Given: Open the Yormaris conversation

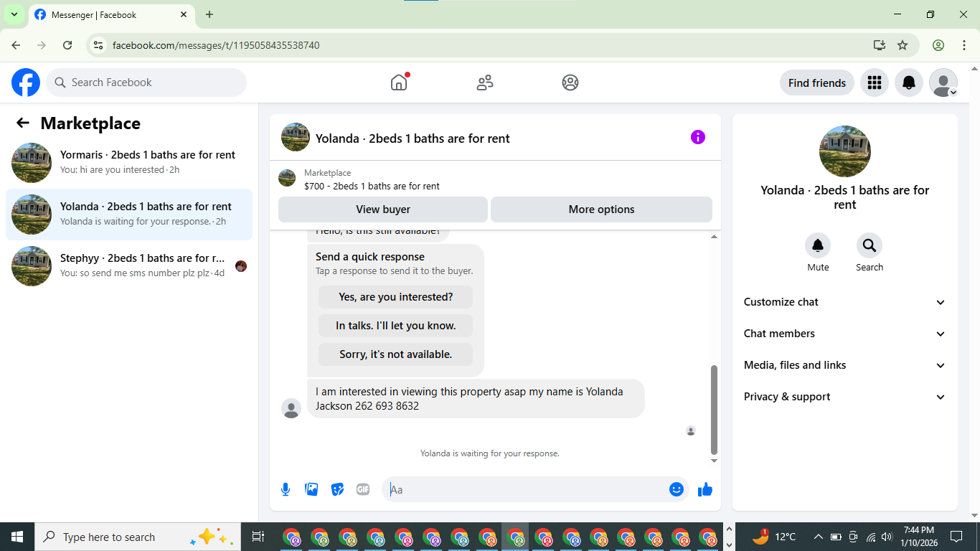Looking at the screenshot, I should (x=129, y=163).
